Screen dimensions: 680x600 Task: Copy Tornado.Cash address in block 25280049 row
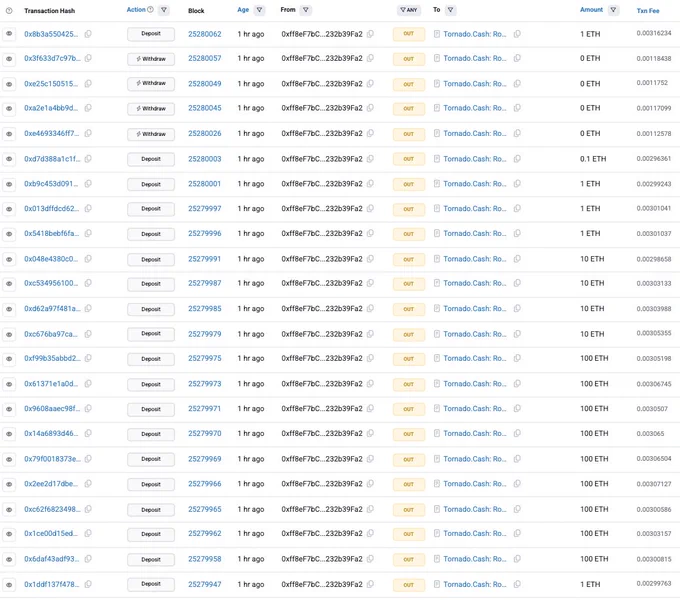coord(517,84)
